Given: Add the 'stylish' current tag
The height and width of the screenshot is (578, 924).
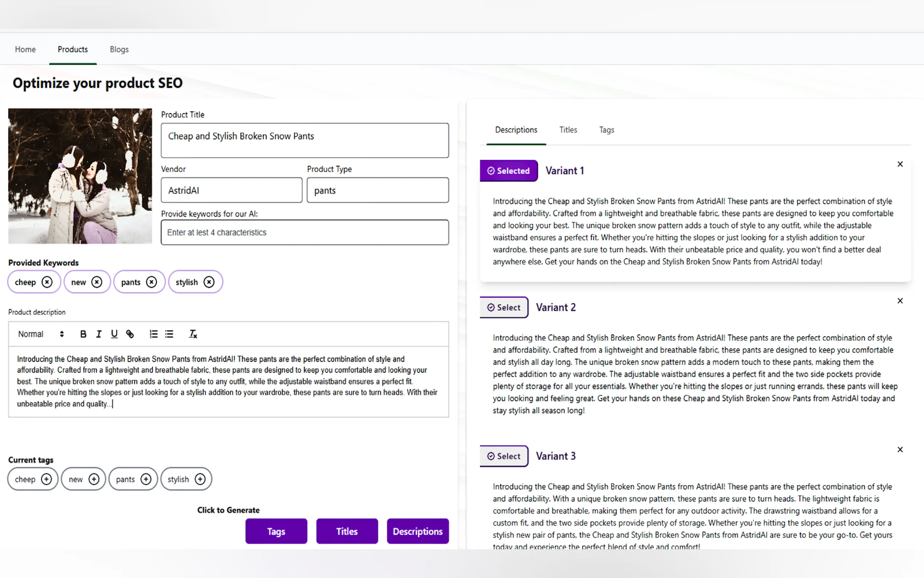Looking at the screenshot, I should pos(200,479).
